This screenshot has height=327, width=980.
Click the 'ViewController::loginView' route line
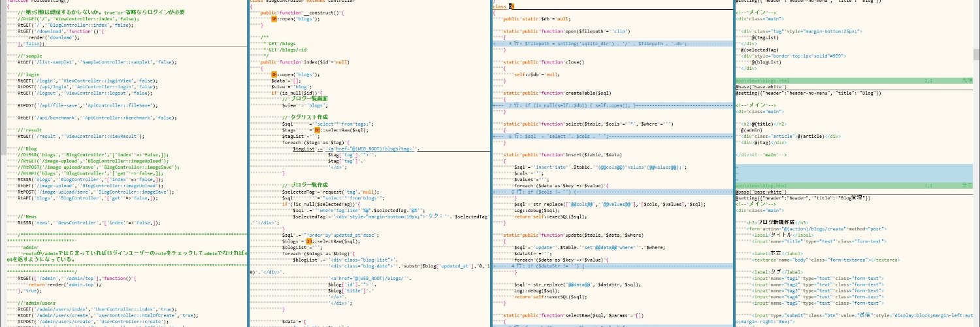(87, 80)
